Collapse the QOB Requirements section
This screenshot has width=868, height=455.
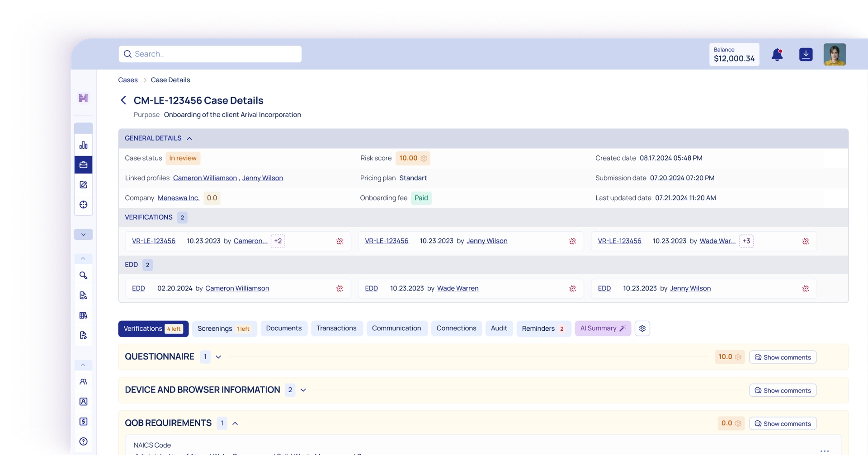pos(235,423)
